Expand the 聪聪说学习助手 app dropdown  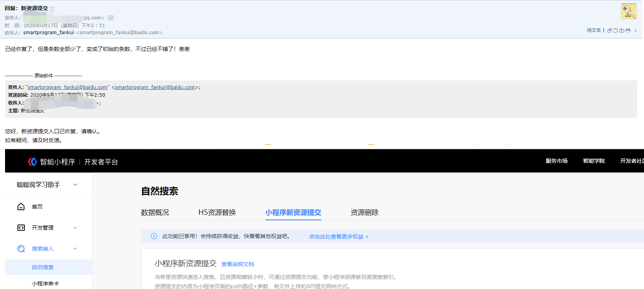(x=75, y=185)
